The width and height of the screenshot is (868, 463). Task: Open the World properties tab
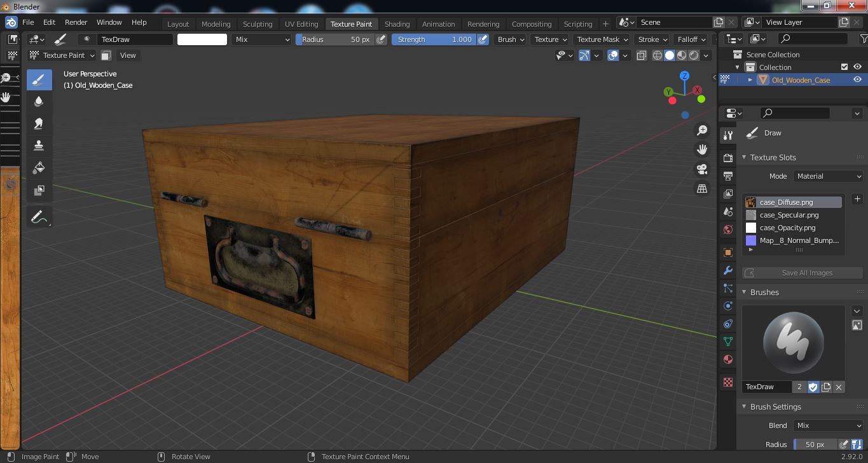tap(728, 229)
